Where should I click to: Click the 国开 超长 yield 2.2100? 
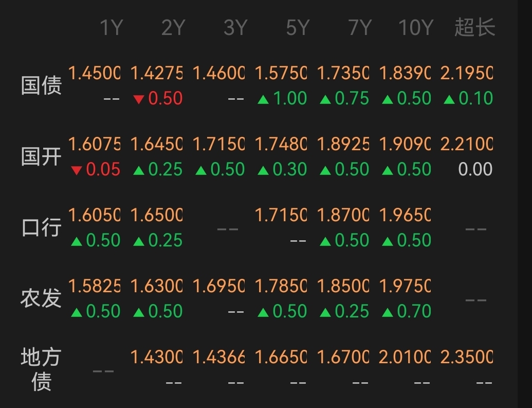click(467, 144)
